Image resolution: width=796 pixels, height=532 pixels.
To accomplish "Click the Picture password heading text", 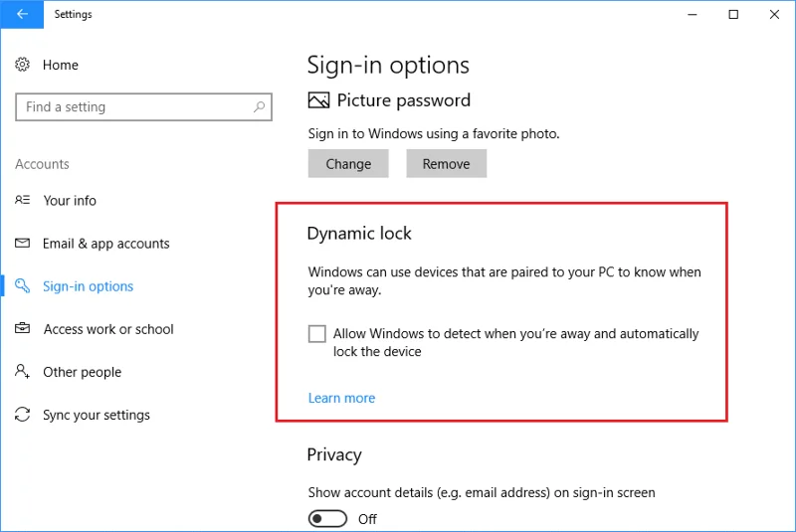I will point(404,100).
